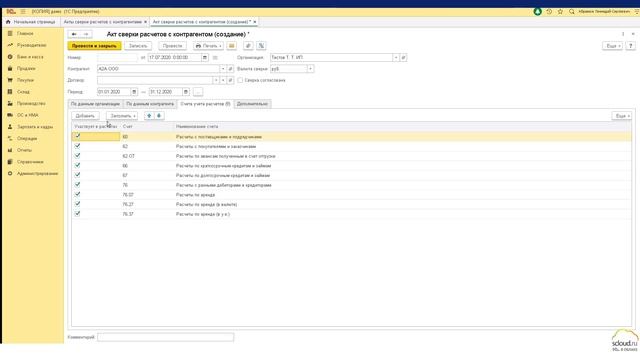
Task: Click the period selection ellipsis button
Action: tap(198, 92)
